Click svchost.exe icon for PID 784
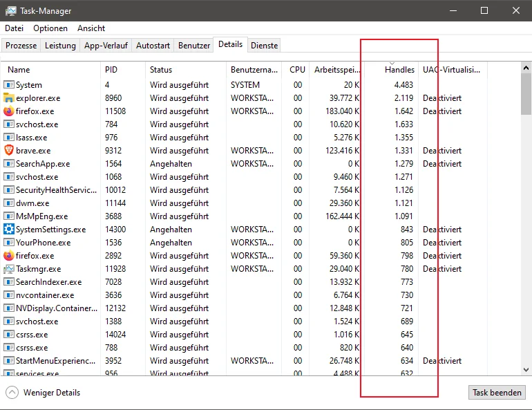 point(9,124)
